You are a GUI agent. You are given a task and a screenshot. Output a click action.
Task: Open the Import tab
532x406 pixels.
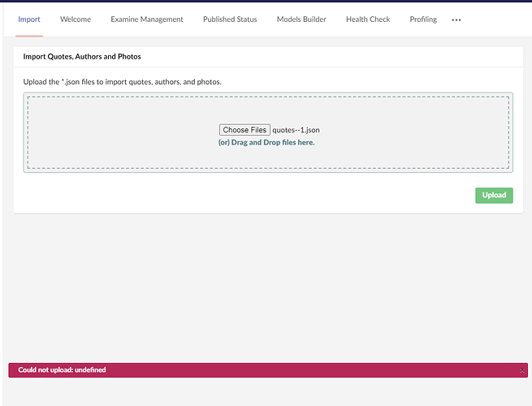[x=29, y=19]
